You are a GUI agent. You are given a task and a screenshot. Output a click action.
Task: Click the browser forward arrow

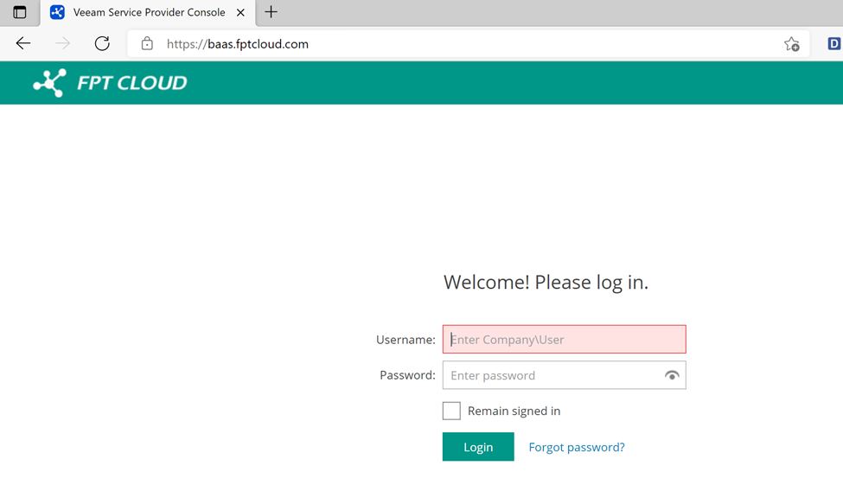(62, 44)
